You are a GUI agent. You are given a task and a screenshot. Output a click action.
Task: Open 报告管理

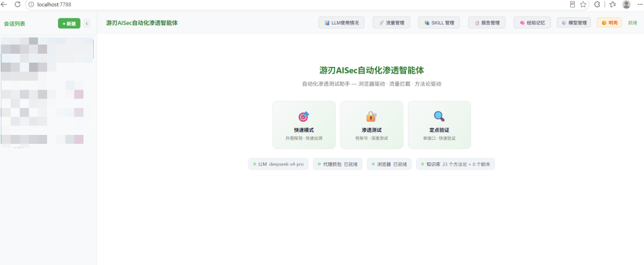[487, 23]
